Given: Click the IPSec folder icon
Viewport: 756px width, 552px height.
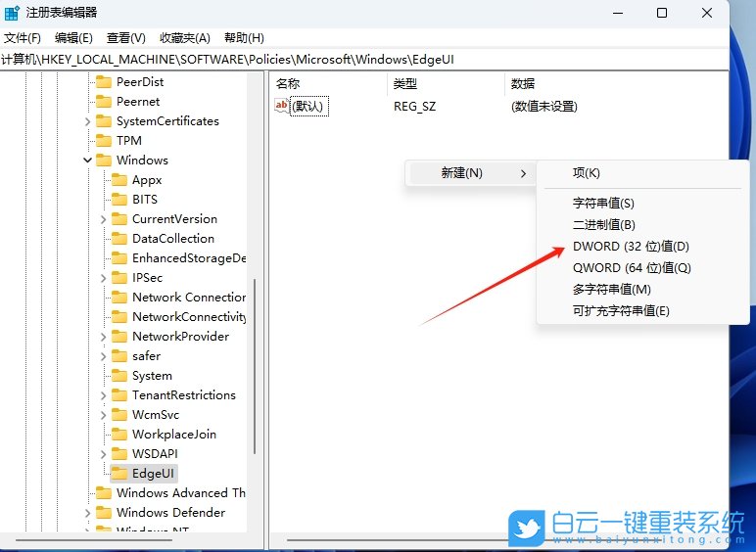Looking at the screenshot, I should pyautogui.click(x=119, y=278).
